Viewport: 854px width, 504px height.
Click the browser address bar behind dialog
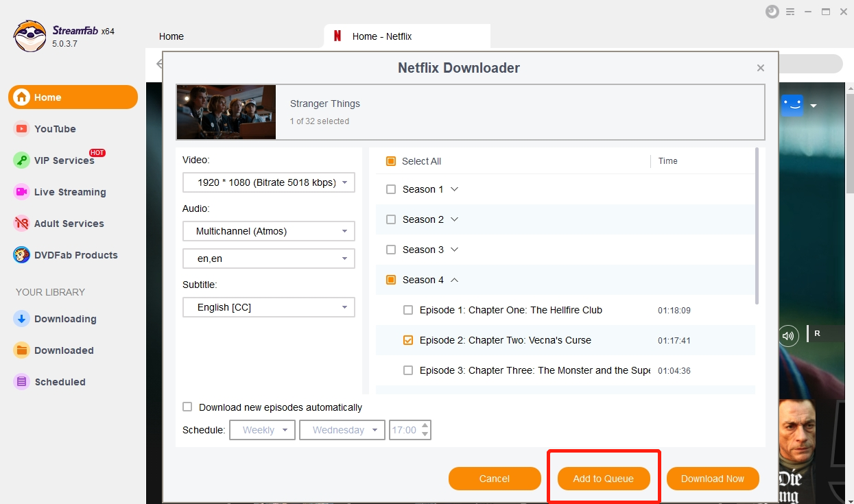811,64
